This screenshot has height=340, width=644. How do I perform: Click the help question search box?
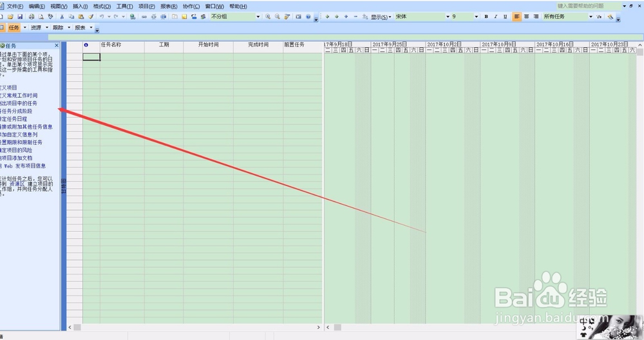tap(588, 6)
